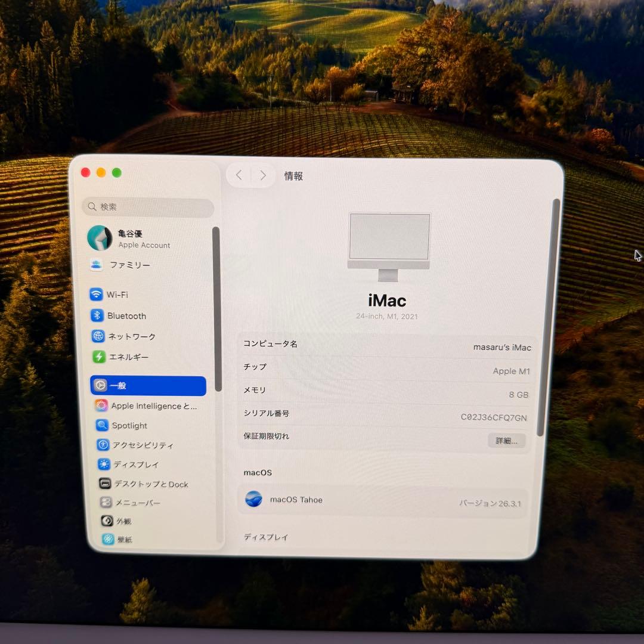Click the yellow minimize window button
Screen dimensions: 644x644
101,172
